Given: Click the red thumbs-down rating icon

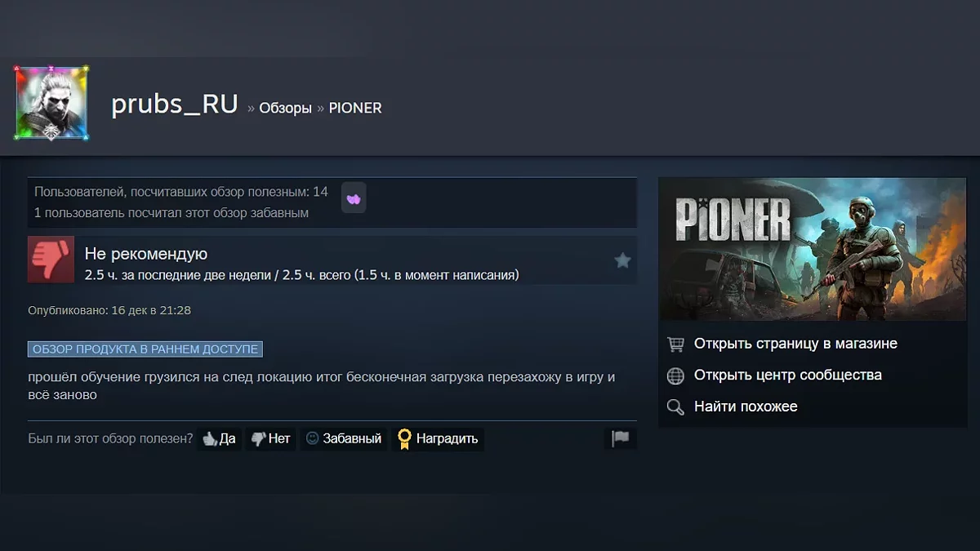Looking at the screenshot, I should point(51,260).
